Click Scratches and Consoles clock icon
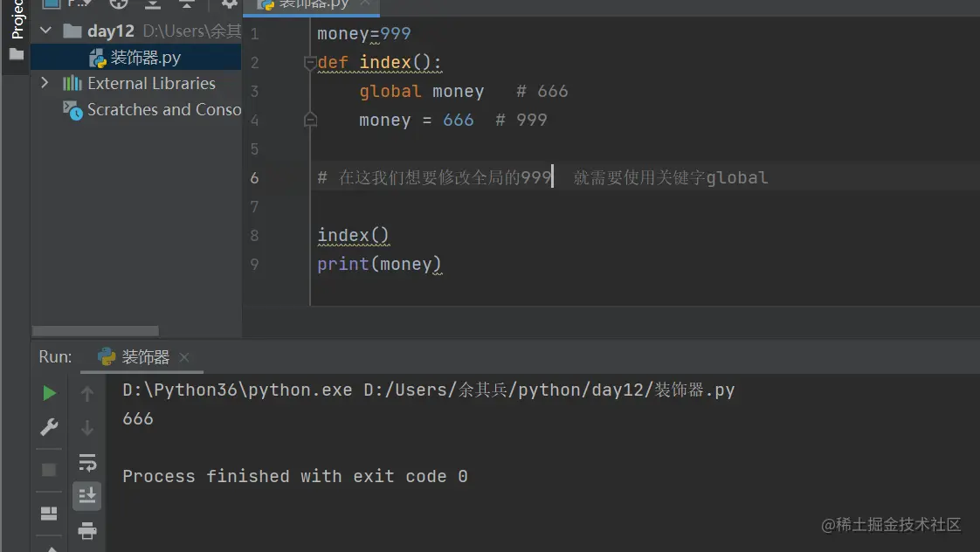The image size is (980, 552). (72, 110)
